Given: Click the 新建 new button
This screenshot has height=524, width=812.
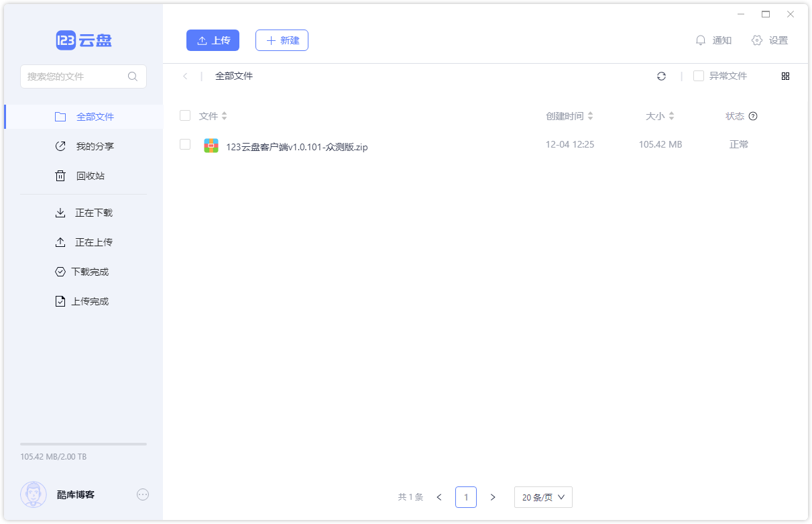Looking at the screenshot, I should point(282,40).
